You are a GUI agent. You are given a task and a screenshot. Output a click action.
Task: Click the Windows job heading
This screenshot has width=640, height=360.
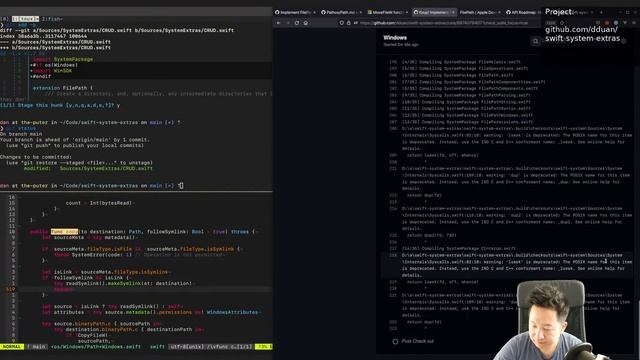pyautogui.click(x=395, y=38)
